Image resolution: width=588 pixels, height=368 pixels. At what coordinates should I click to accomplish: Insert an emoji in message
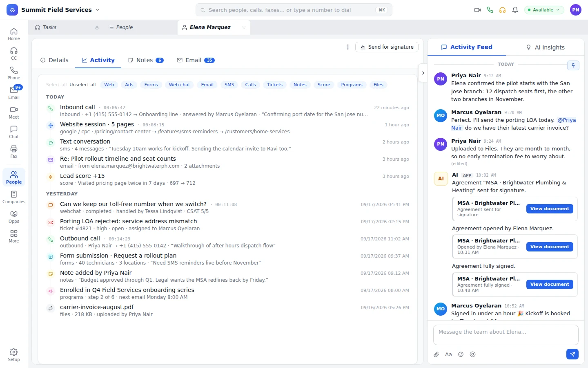[461, 355]
